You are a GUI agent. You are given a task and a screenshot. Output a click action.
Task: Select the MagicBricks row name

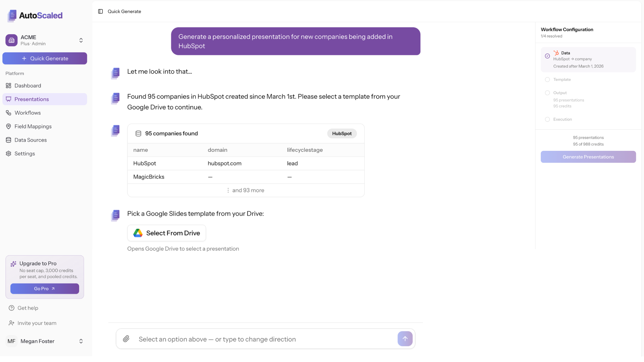click(x=148, y=177)
